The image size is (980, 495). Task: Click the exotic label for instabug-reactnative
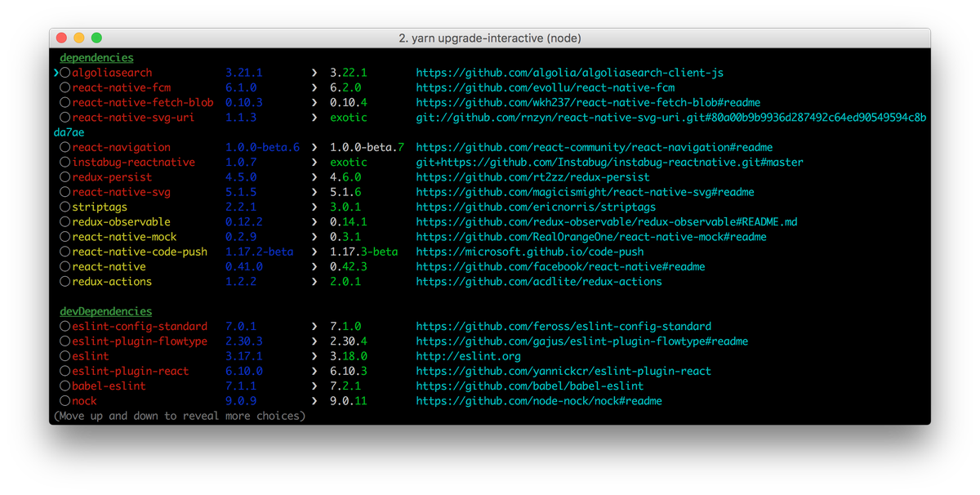coord(349,163)
